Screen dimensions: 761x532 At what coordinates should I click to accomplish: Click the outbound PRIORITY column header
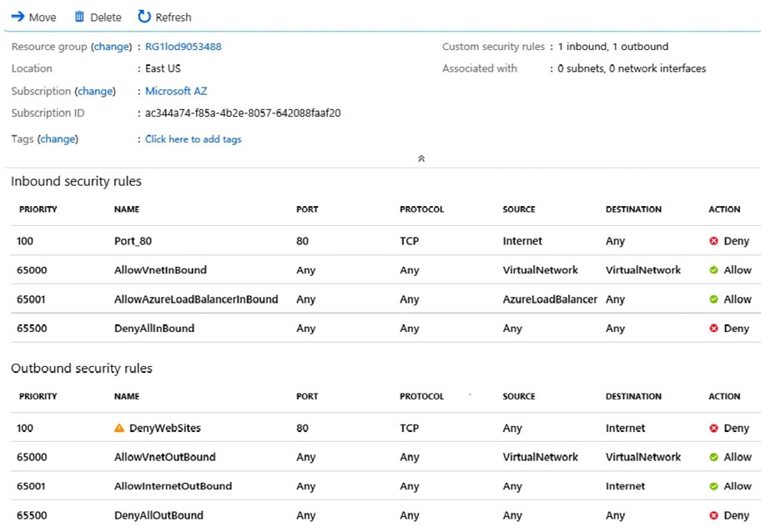pyautogui.click(x=38, y=397)
